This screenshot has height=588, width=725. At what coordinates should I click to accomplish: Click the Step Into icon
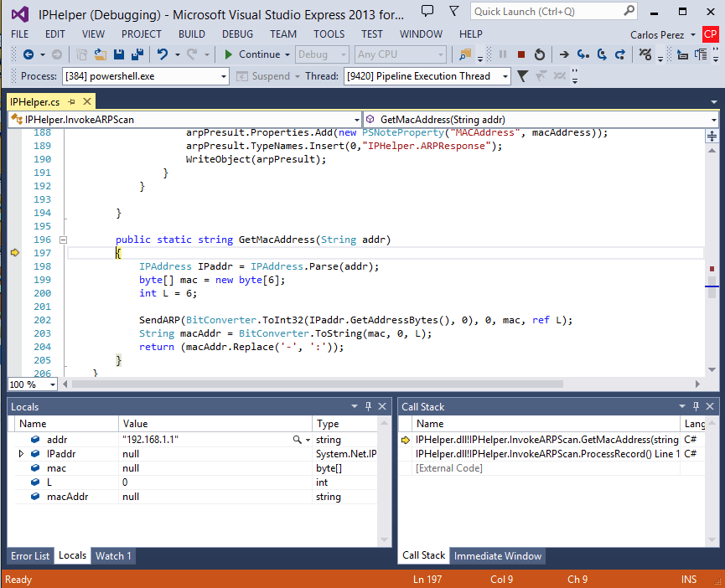pos(583,54)
